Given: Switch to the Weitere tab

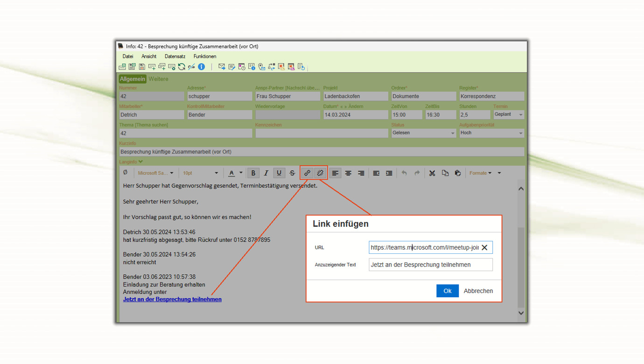Looking at the screenshot, I should click(x=158, y=79).
